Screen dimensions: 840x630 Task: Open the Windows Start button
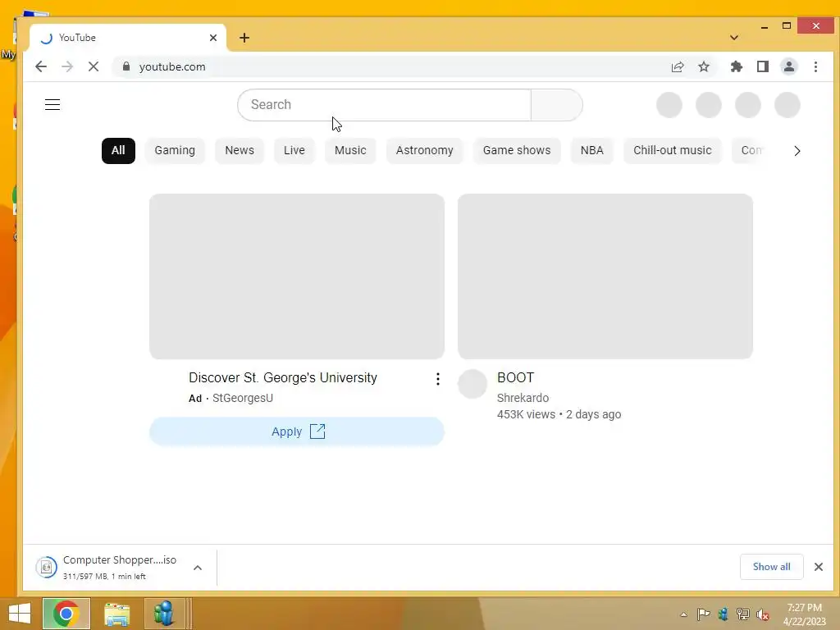pos(20,614)
